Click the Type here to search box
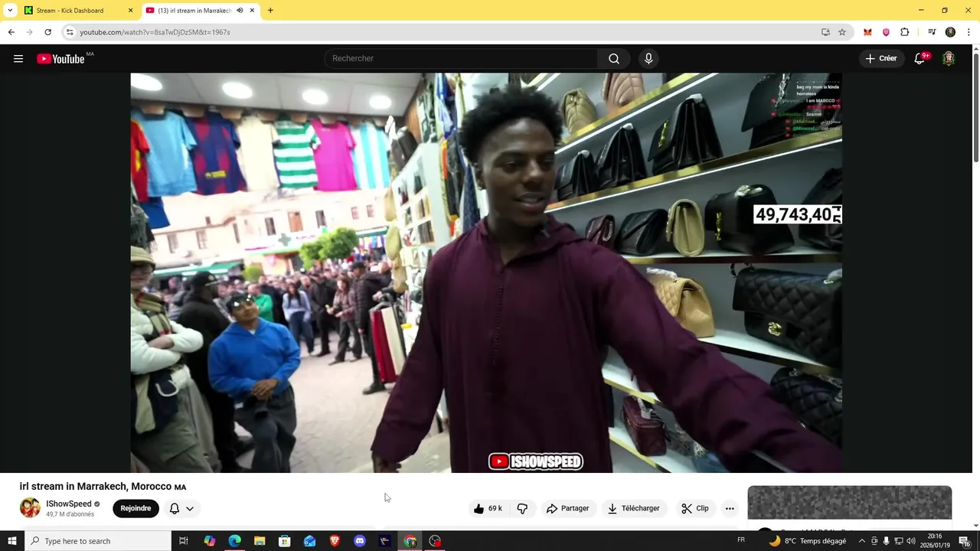 click(x=97, y=541)
